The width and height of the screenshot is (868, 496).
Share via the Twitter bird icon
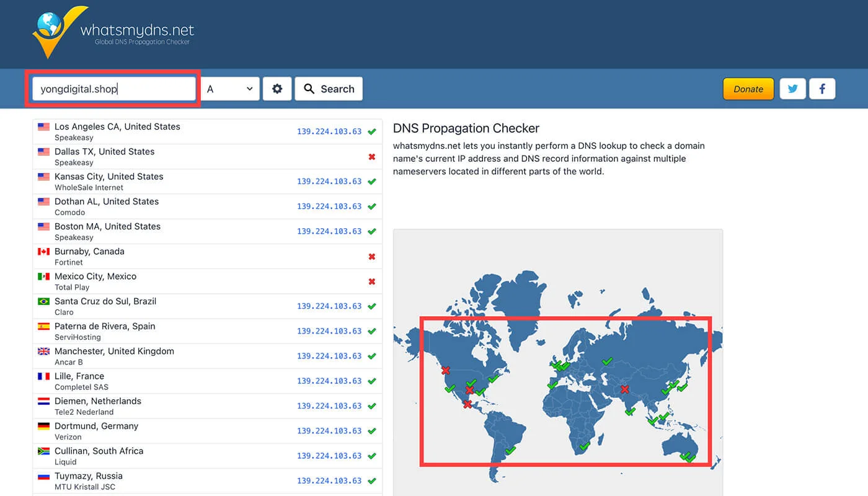pyautogui.click(x=792, y=89)
